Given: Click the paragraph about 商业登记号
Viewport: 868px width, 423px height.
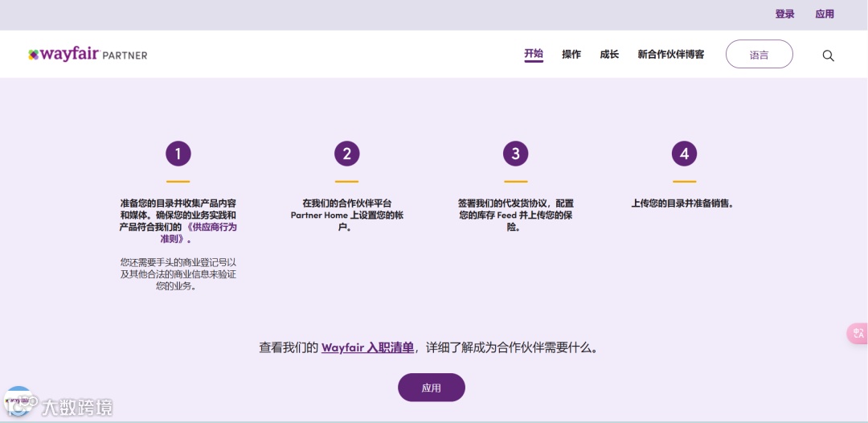Looking at the screenshot, I should pos(178,274).
